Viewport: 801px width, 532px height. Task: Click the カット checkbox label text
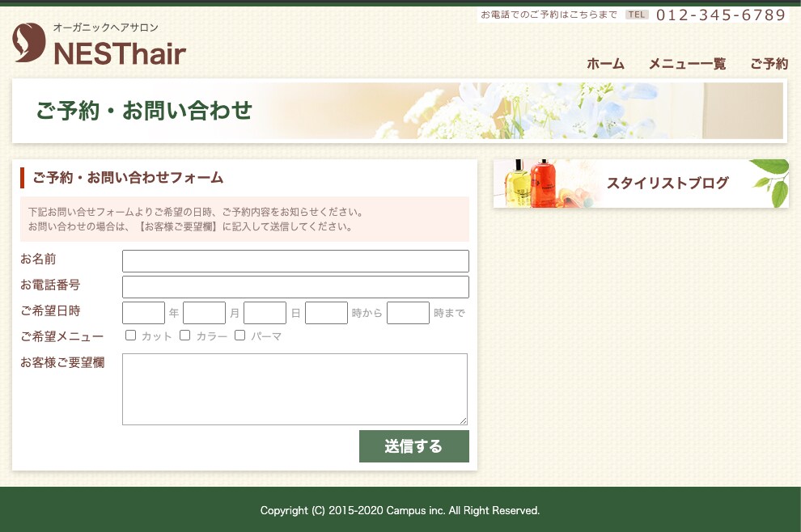pos(156,336)
